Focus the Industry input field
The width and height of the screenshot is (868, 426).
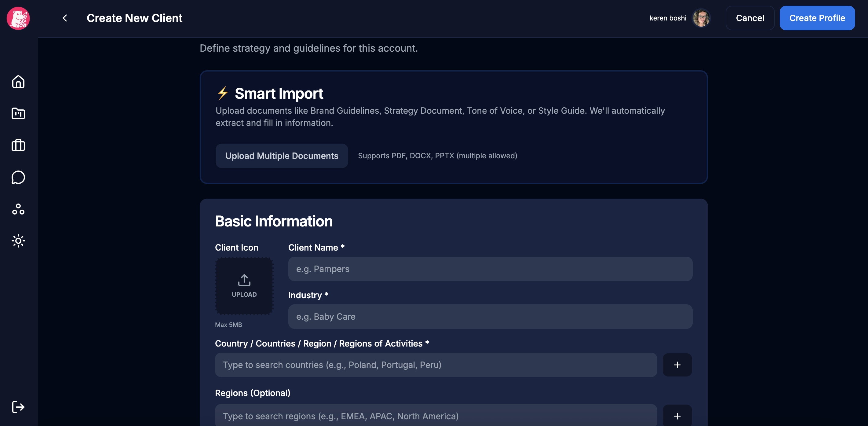coord(490,317)
